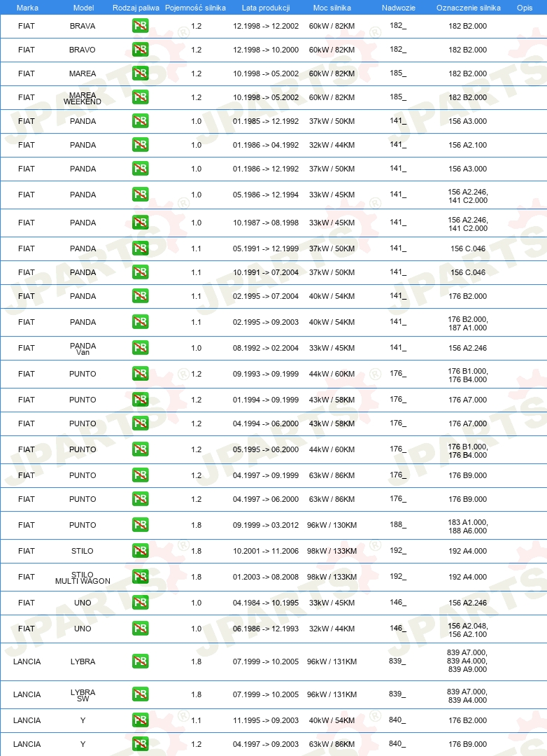Click the fuel icon in the PUNTO 09.1993 row
The width and height of the screenshot is (547, 756).
140,374
